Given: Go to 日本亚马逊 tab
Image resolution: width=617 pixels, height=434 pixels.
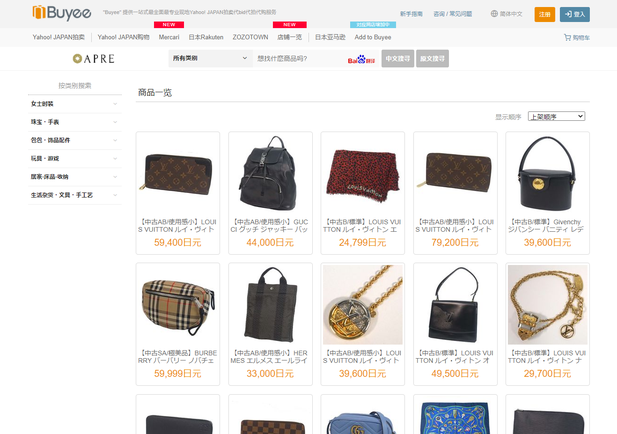Looking at the screenshot, I should (330, 37).
